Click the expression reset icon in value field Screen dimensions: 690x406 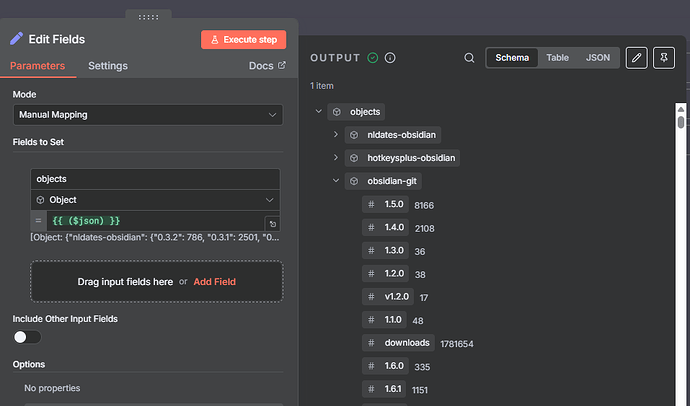click(271, 223)
